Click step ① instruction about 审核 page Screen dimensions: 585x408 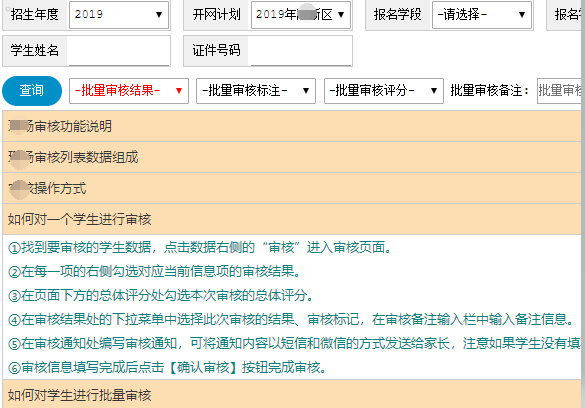pyautogui.click(x=200, y=247)
